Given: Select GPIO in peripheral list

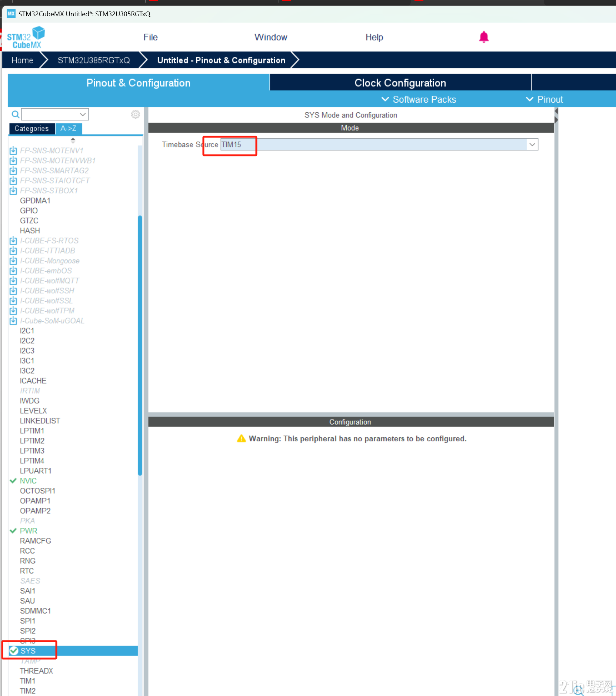Looking at the screenshot, I should (x=29, y=211).
